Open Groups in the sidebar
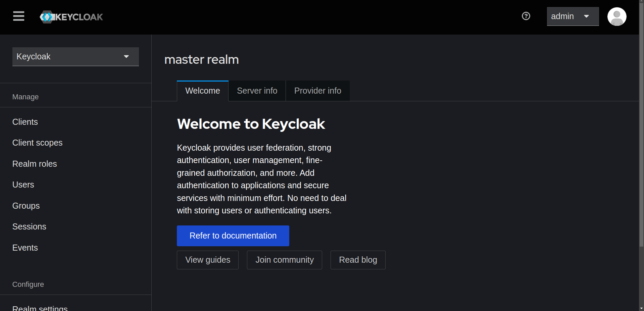 tap(76, 206)
